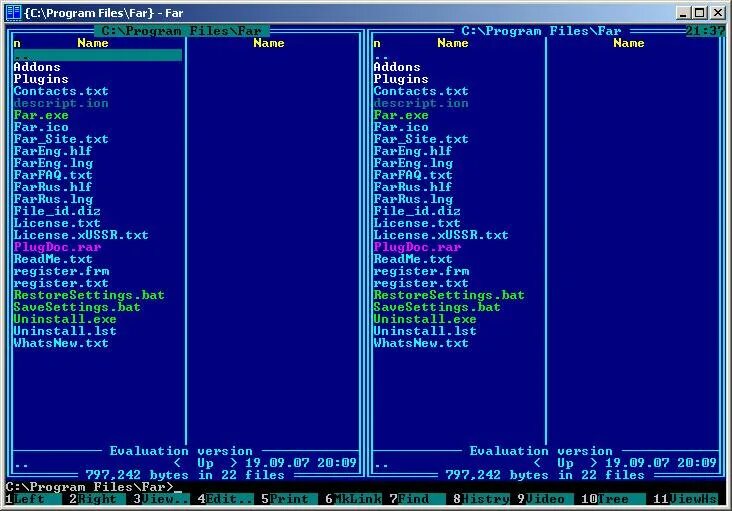Open the 8 Histry key bar button
The width and height of the screenshot is (732, 511).
pos(481,499)
